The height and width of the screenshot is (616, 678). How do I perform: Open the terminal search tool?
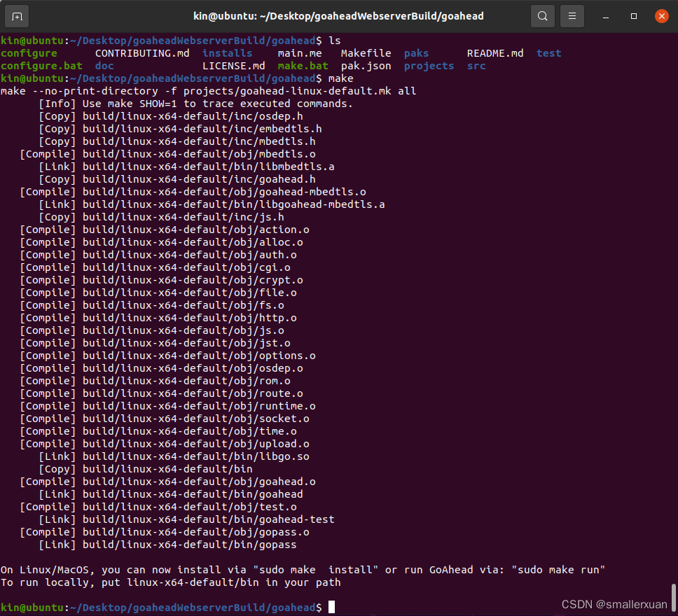[x=543, y=16]
